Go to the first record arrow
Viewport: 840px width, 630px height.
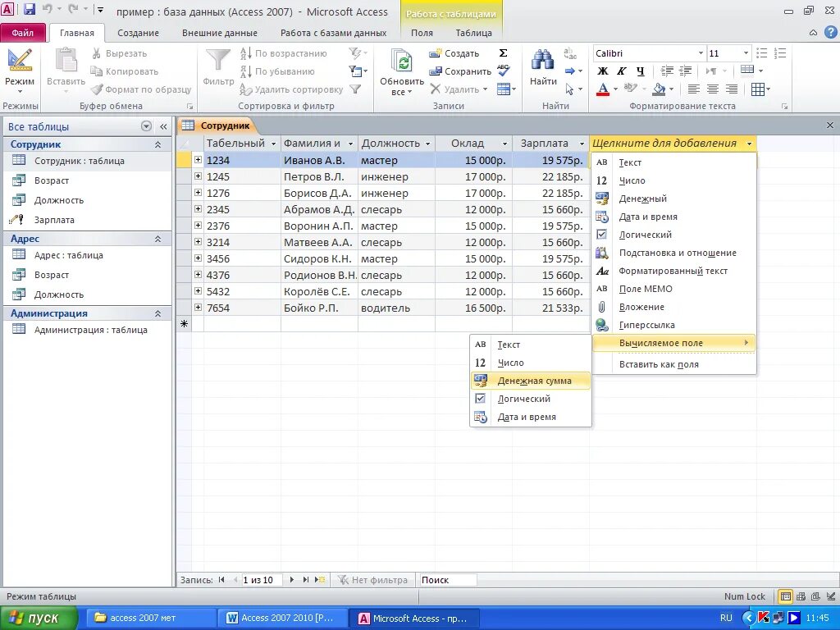click(x=221, y=580)
